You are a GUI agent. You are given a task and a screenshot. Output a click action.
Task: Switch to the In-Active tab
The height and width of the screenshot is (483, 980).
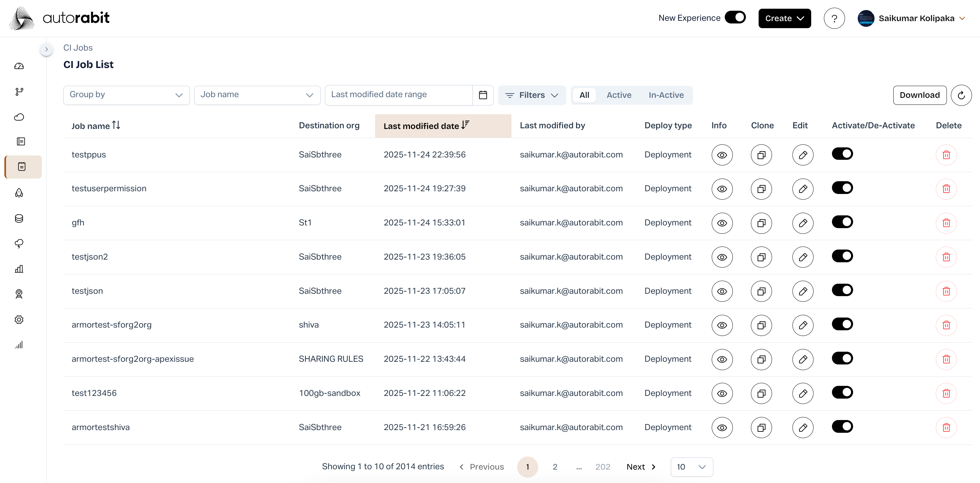pos(666,95)
